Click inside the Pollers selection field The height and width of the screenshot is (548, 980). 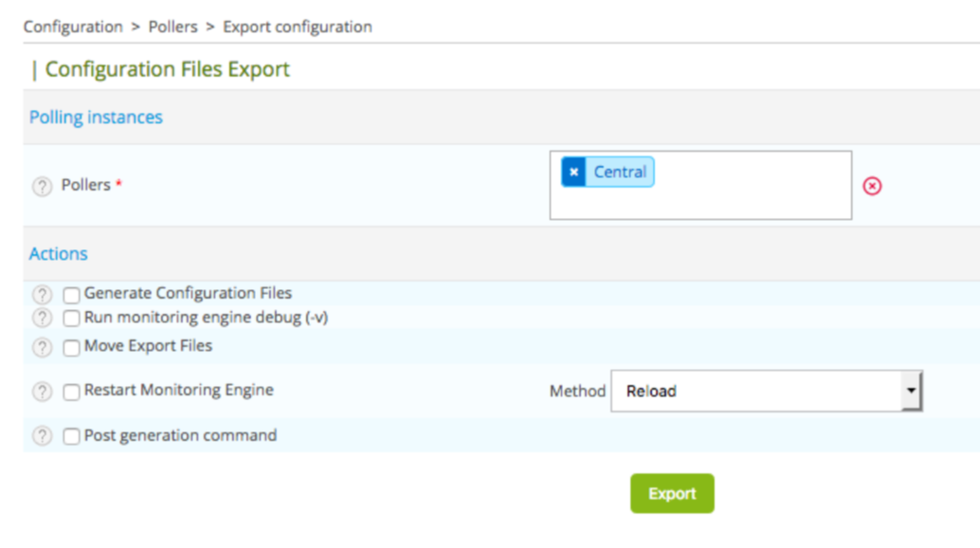tap(749, 199)
